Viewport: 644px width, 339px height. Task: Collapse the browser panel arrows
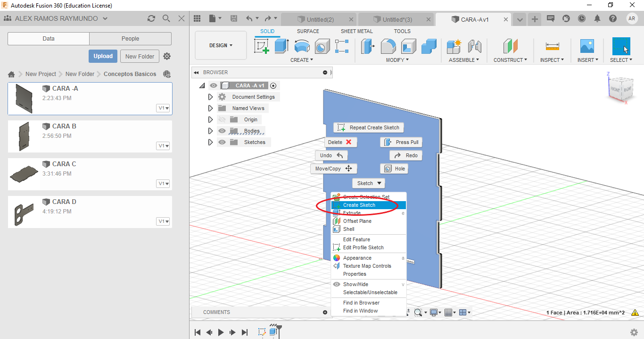point(196,73)
